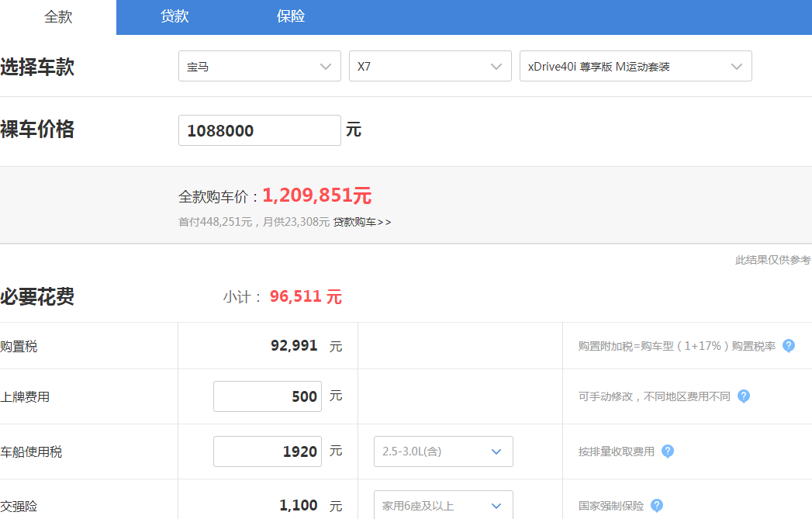
Task: Switch to the 全款 tab
Action: point(58,17)
